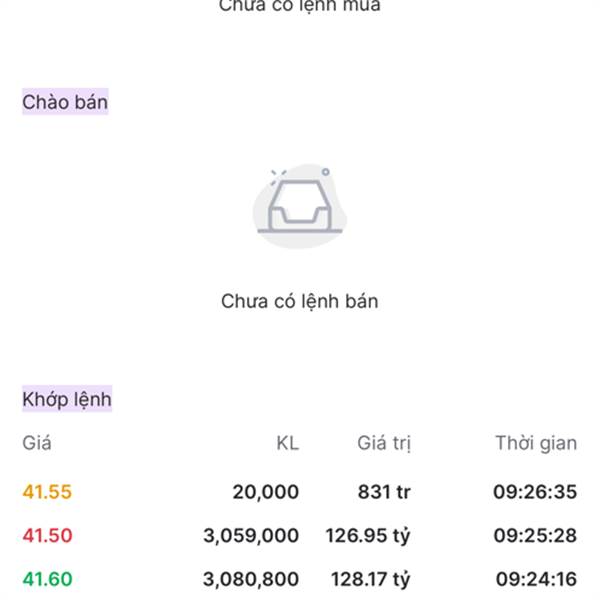The image size is (600, 600).
Task: Select the yellow 41.55 price
Action: [x=47, y=492]
